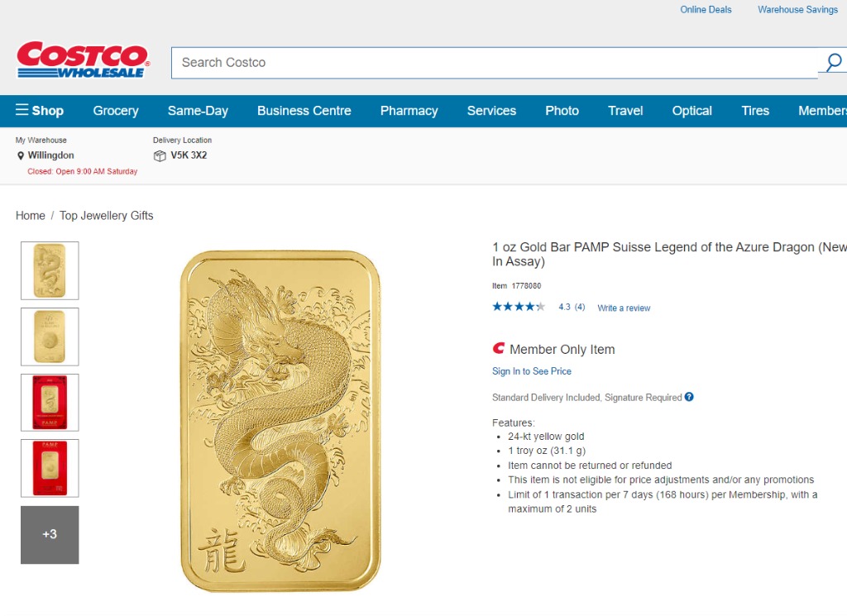The height and width of the screenshot is (616, 847).
Task: Open the Grocery menu
Action: [116, 111]
